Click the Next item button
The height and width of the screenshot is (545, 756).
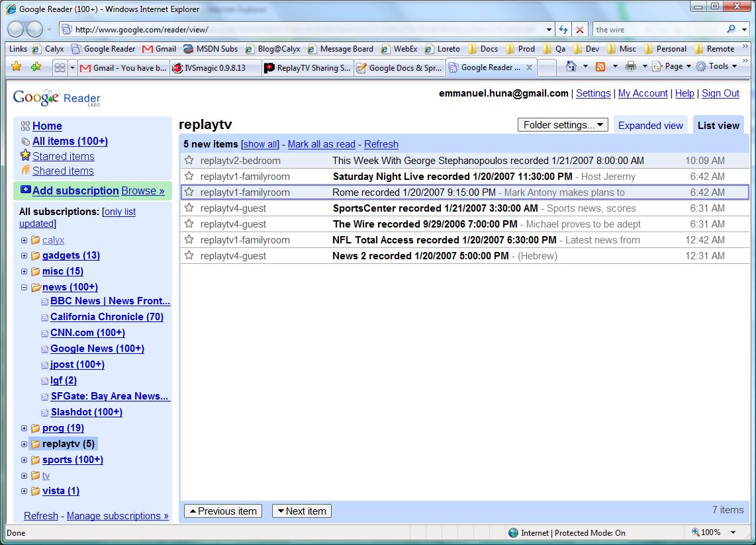pos(302,511)
